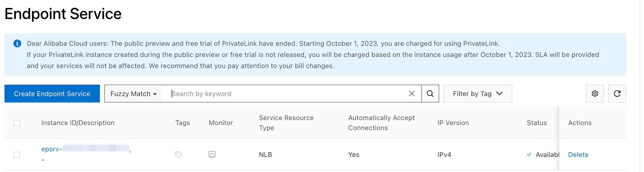
Task: Delete the epsrv endpoint service
Action: (x=578, y=155)
